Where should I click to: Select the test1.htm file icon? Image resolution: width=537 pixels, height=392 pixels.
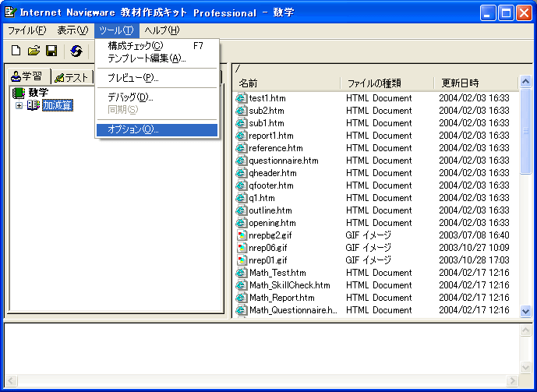coord(242,98)
